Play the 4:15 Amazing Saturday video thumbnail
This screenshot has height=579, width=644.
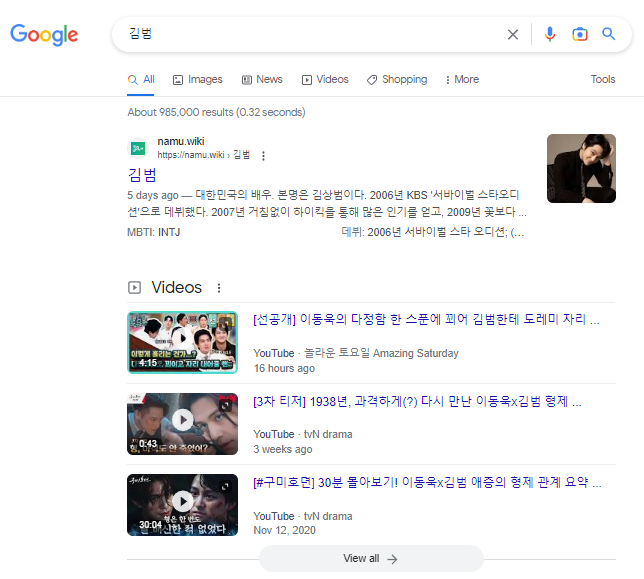182,342
